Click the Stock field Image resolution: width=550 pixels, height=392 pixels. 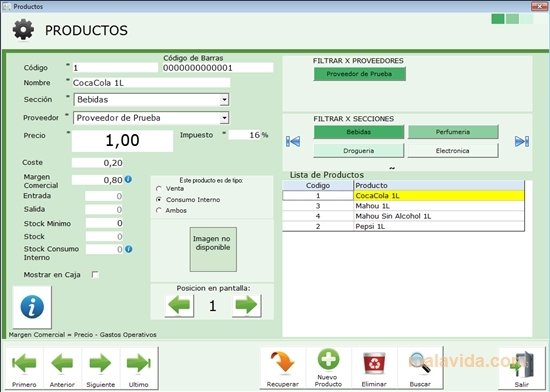104,237
